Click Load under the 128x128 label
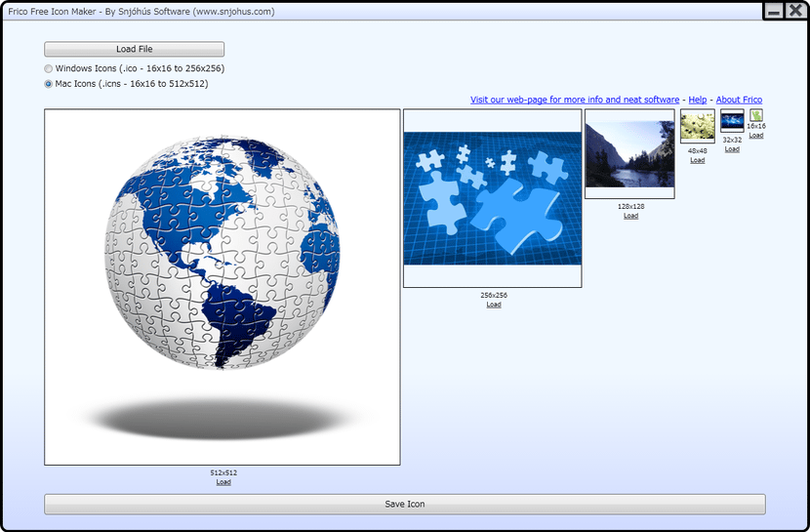Viewport: 810px width, 532px height. (x=630, y=216)
